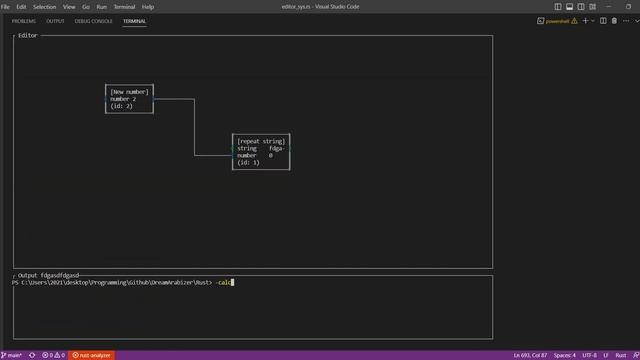Open terminal panel more actions menu
This screenshot has width=640, height=360.
point(626,21)
